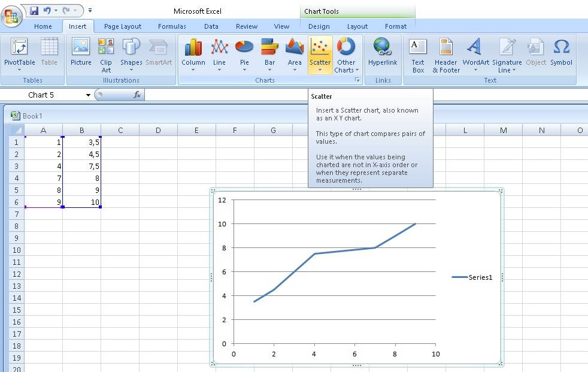Click cell B6 containing 10
588x372 pixels.
coord(82,202)
